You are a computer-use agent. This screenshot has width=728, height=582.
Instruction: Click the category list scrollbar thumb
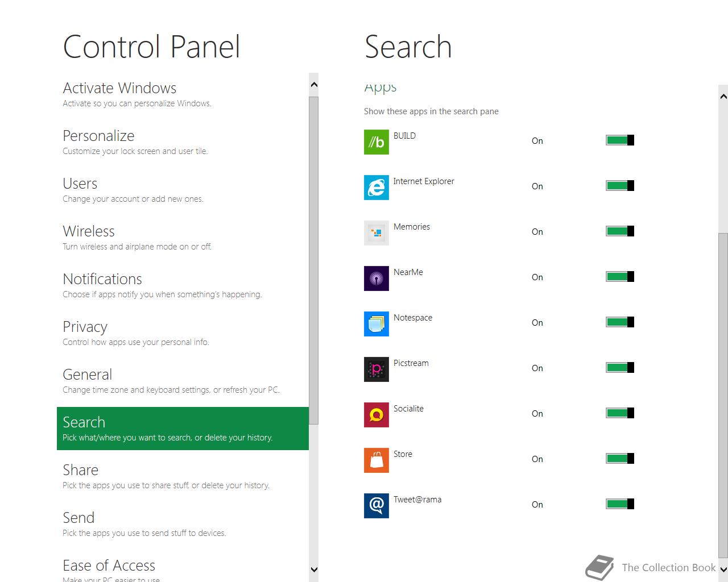point(314,260)
